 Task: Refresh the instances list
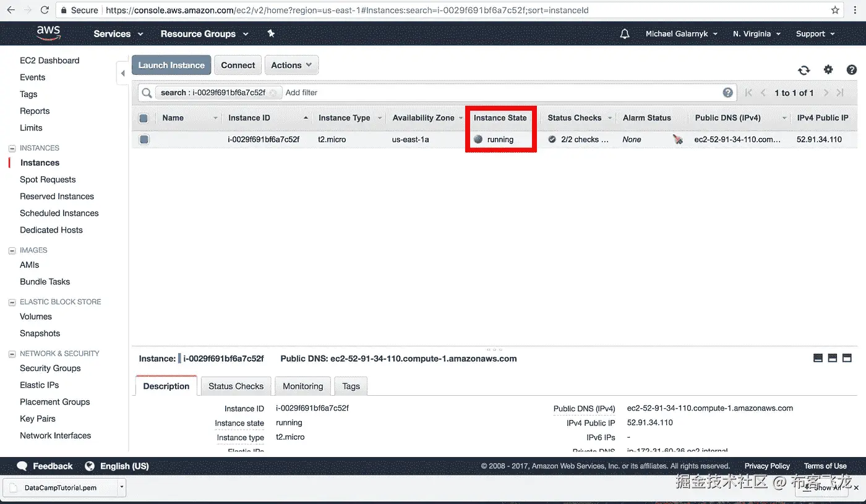(804, 70)
